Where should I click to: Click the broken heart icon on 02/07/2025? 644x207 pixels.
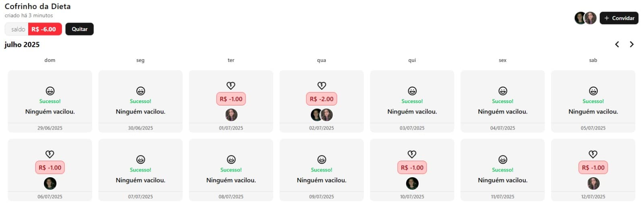coord(321,85)
